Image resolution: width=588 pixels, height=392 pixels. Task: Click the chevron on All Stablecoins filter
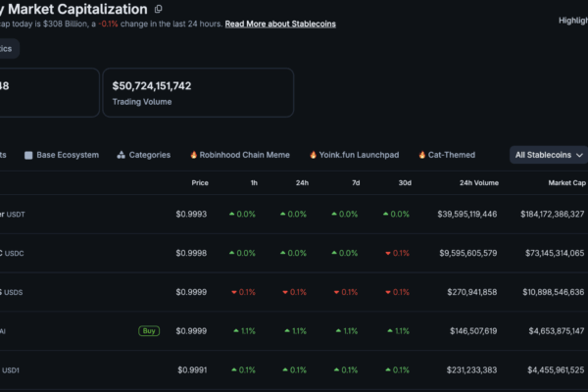pos(579,155)
